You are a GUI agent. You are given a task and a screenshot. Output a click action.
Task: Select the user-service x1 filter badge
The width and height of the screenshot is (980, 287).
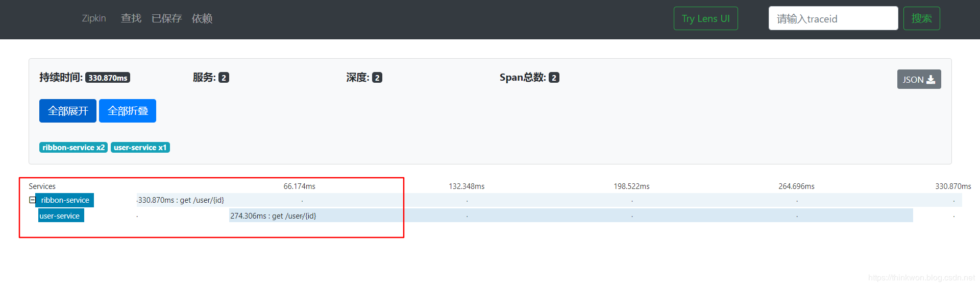click(140, 148)
